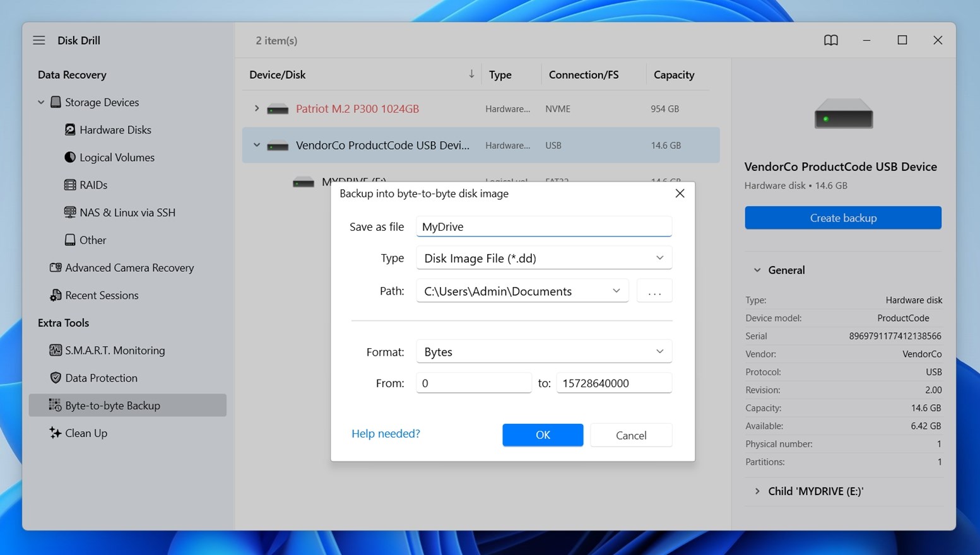Click Cancel in the backup dialog

(x=631, y=435)
